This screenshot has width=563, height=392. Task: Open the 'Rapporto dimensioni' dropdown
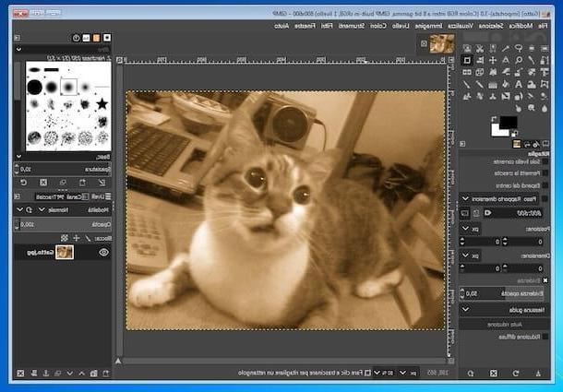pos(499,198)
